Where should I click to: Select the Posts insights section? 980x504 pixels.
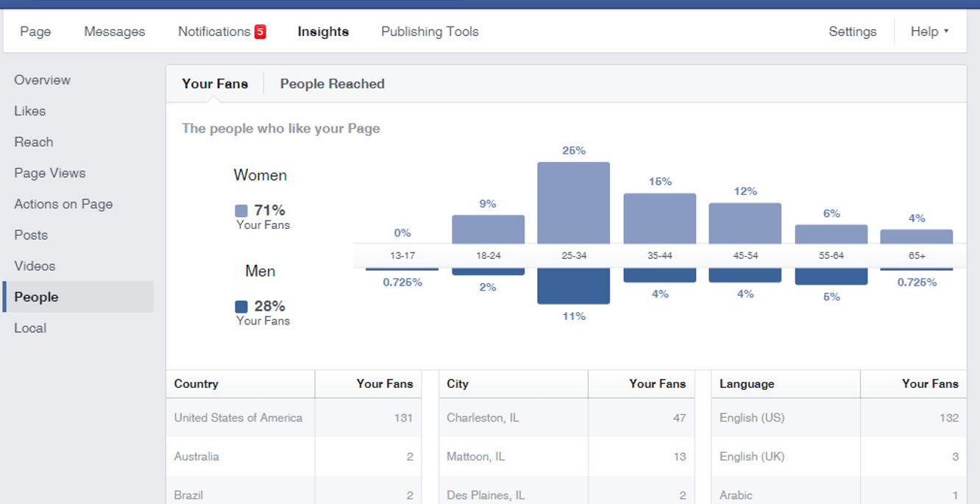tap(30, 235)
